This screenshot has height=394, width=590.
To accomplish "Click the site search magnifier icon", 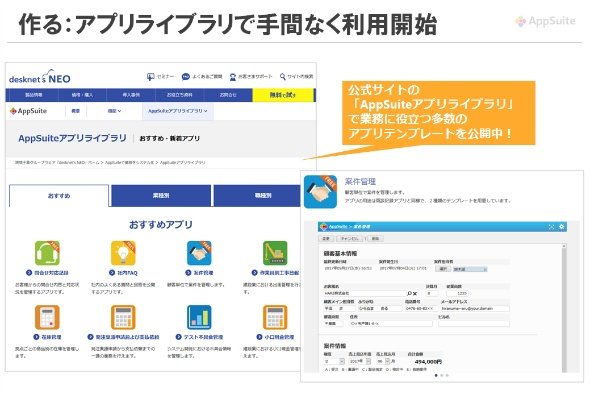I will pyautogui.click(x=283, y=77).
